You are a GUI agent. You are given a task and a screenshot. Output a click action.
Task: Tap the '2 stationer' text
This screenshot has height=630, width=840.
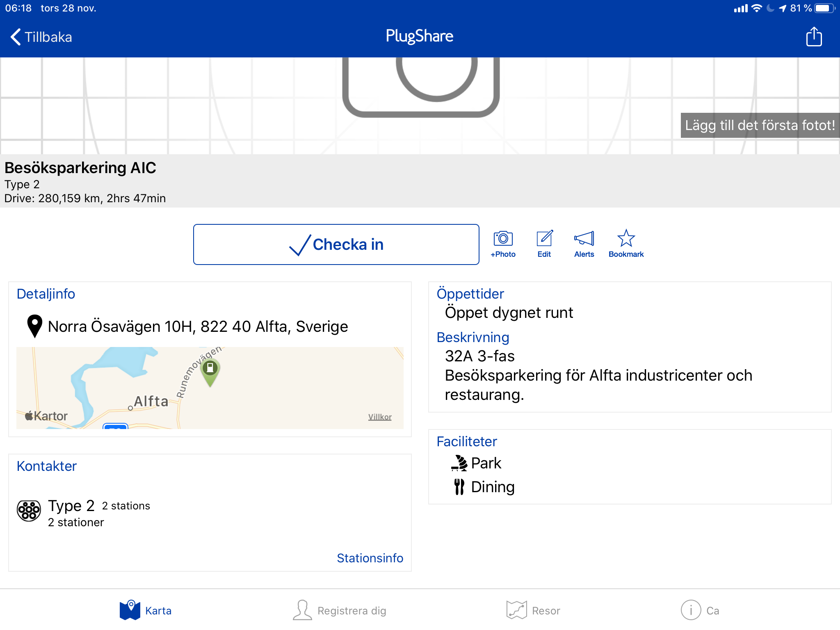[76, 522]
